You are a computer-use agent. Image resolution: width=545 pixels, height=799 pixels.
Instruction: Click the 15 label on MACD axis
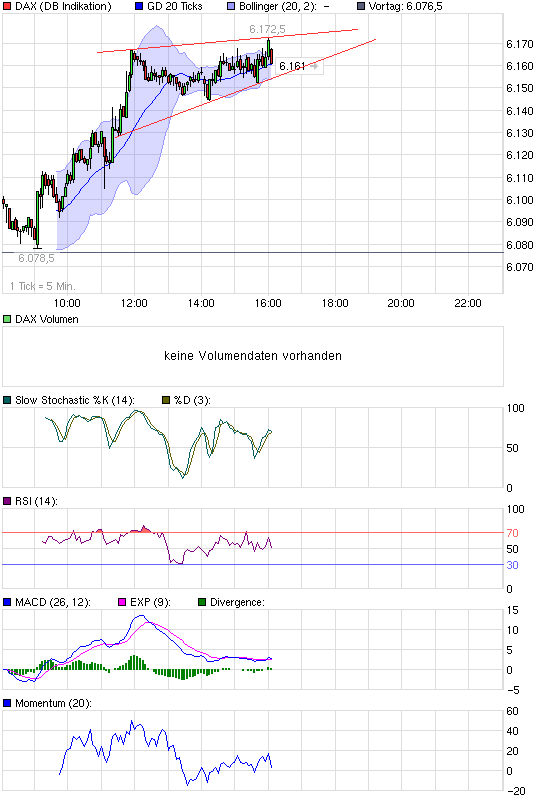click(512, 610)
